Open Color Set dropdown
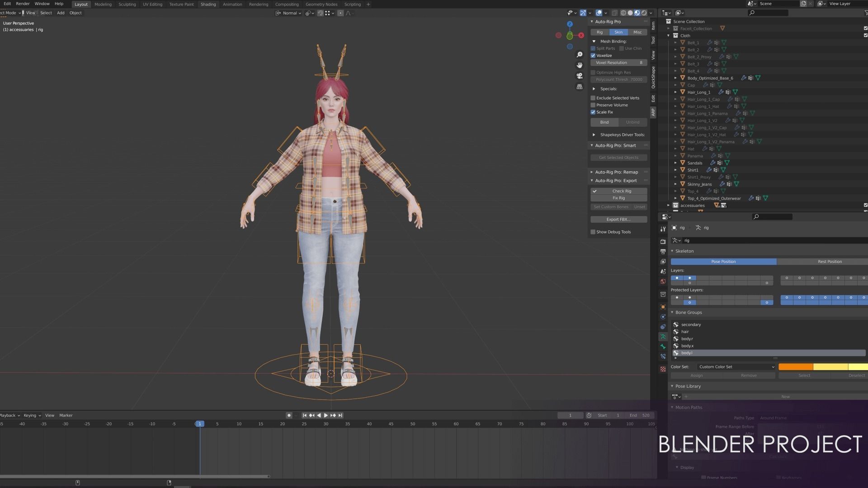This screenshot has height=488, width=868. pos(736,367)
